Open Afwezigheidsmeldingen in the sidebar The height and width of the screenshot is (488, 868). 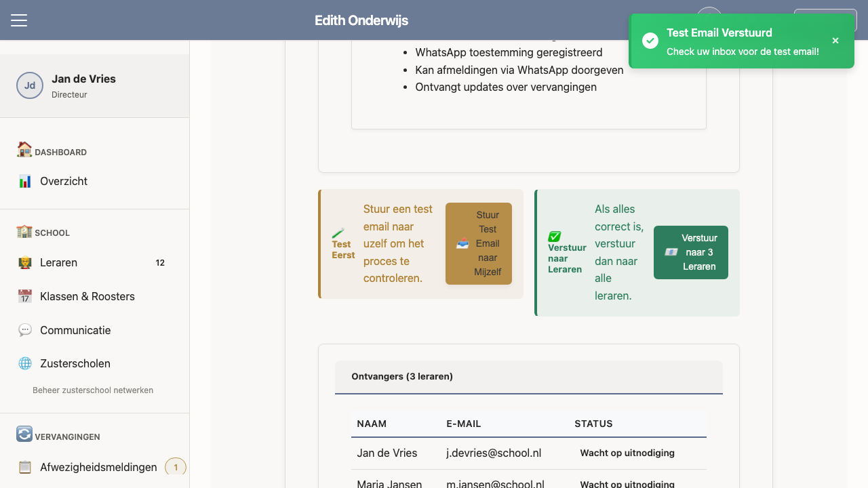tap(94, 467)
